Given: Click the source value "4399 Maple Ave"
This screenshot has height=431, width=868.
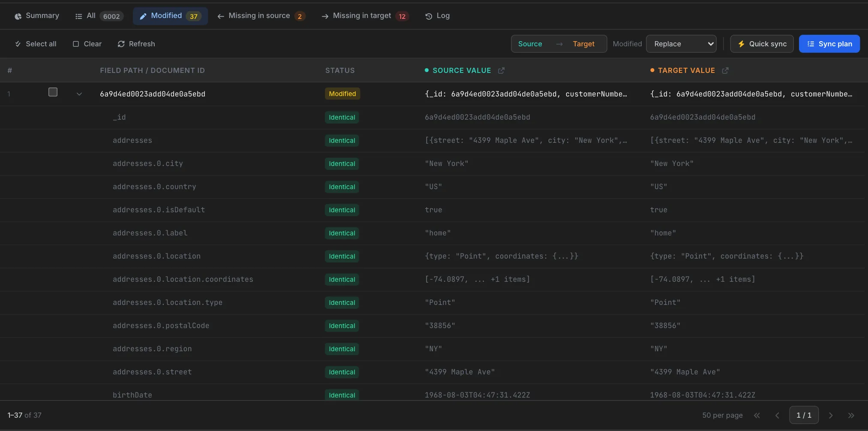Looking at the screenshot, I should pyautogui.click(x=460, y=372).
